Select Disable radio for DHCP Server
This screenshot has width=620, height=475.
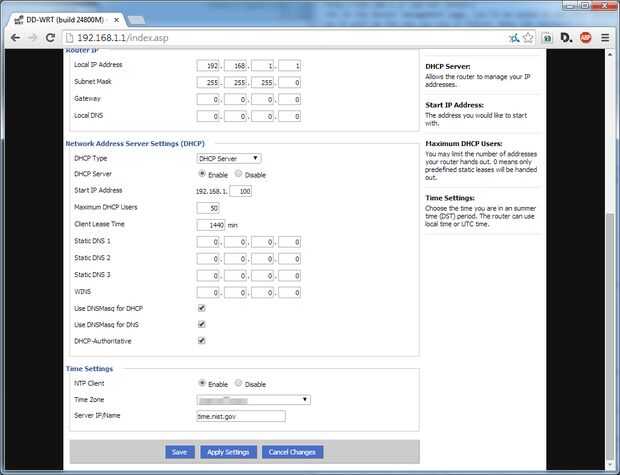click(x=238, y=174)
